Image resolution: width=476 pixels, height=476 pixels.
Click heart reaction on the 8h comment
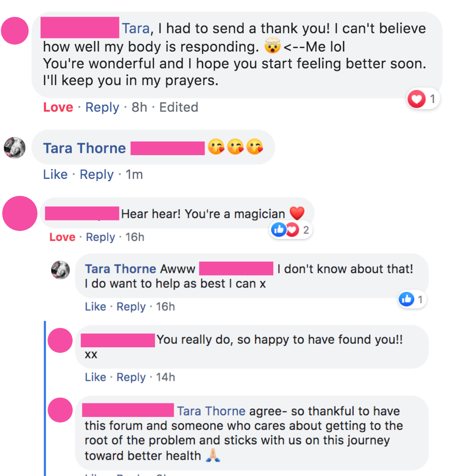[423, 99]
